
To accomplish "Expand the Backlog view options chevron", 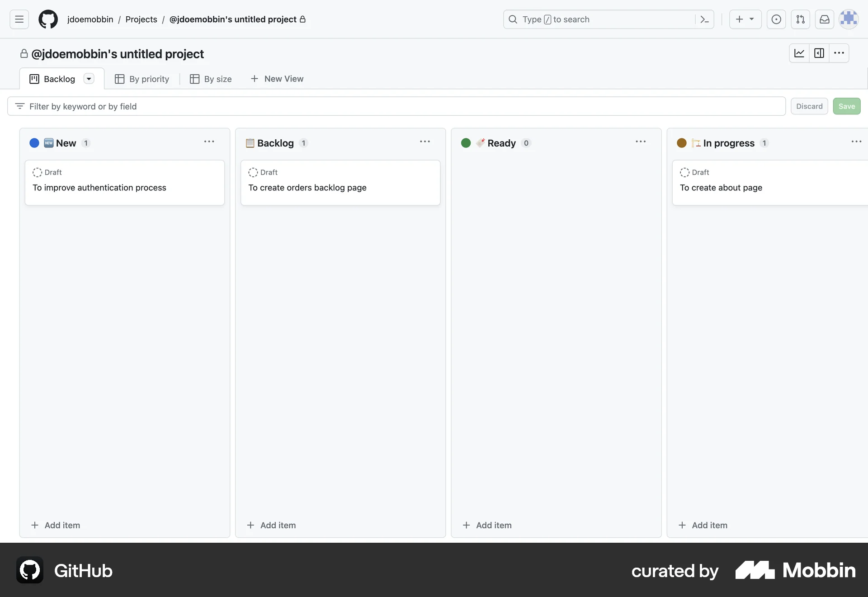I will point(89,78).
